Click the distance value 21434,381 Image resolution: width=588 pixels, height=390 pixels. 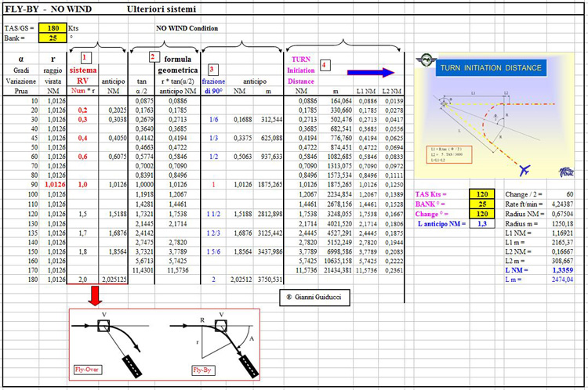[x=338, y=270]
